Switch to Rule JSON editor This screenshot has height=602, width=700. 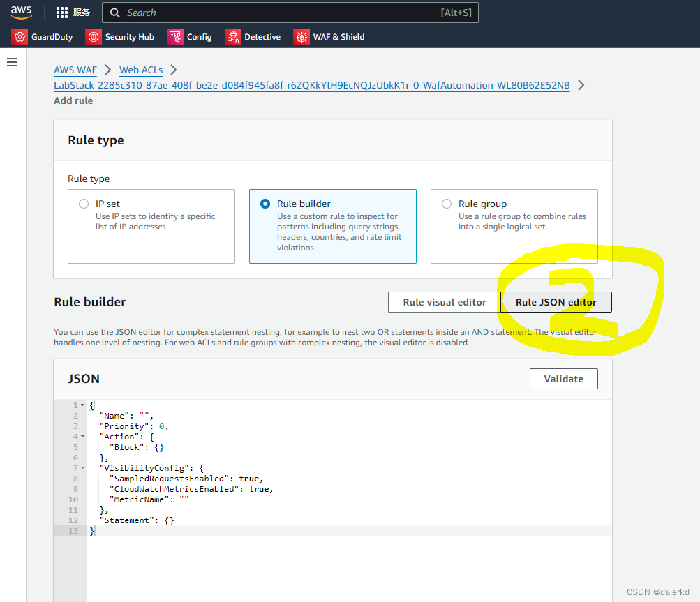[x=556, y=302]
